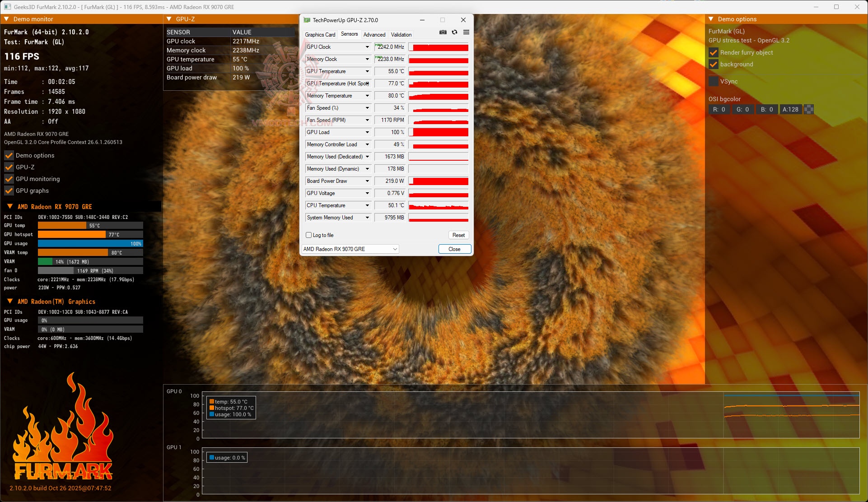Screen dimensions: 868x502
Task: Maximize the FurMark main window
Action: click(x=836, y=7)
